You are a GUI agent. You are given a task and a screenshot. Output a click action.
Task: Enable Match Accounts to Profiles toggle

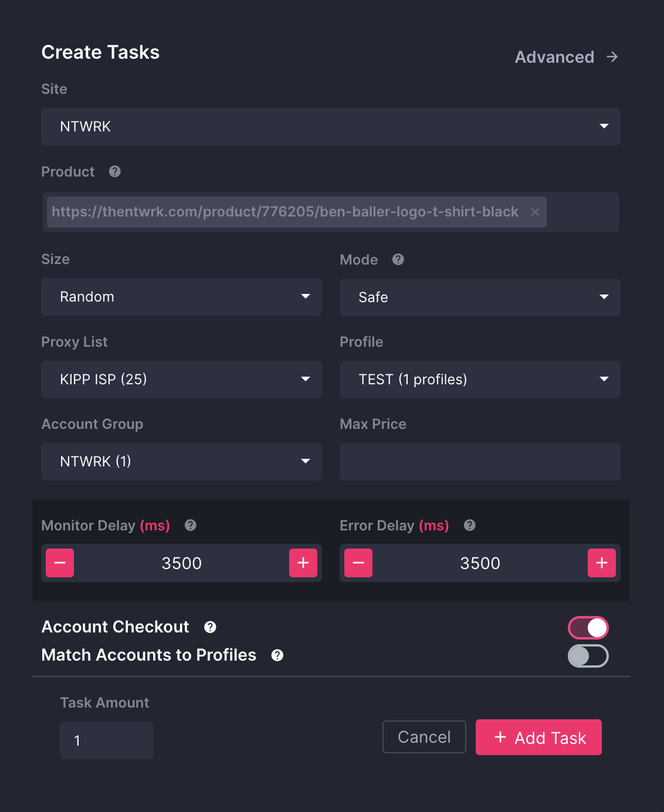[588, 656]
